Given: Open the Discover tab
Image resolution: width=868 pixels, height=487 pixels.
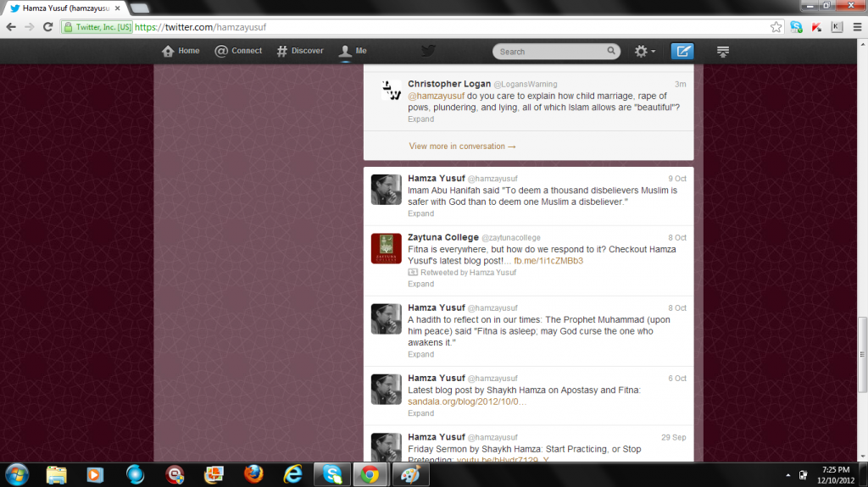Looking at the screenshot, I should point(299,51).
